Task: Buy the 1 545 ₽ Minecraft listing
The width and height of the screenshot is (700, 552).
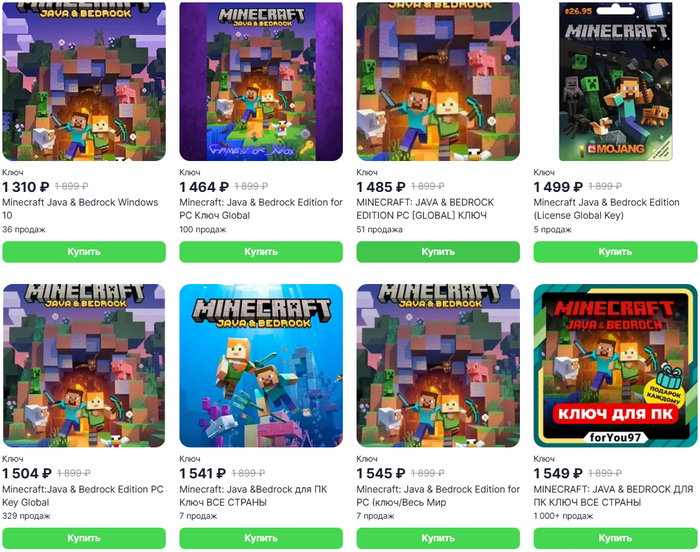Action: (438, 538)
